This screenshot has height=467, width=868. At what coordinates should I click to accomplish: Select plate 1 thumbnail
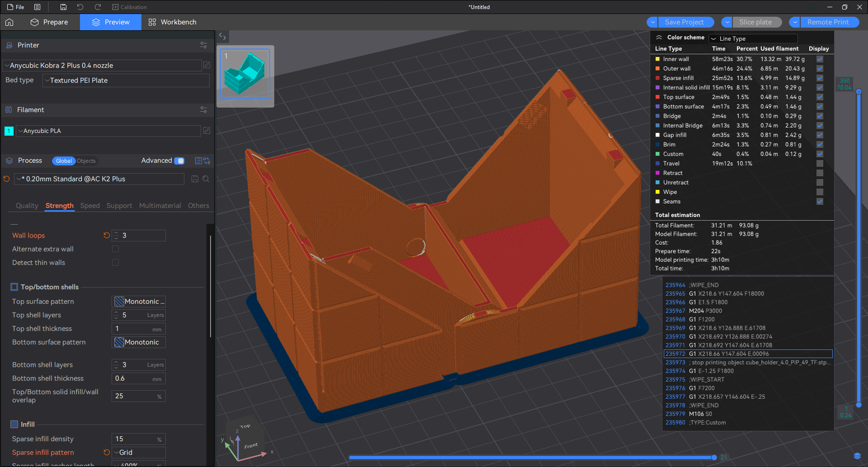245,74
